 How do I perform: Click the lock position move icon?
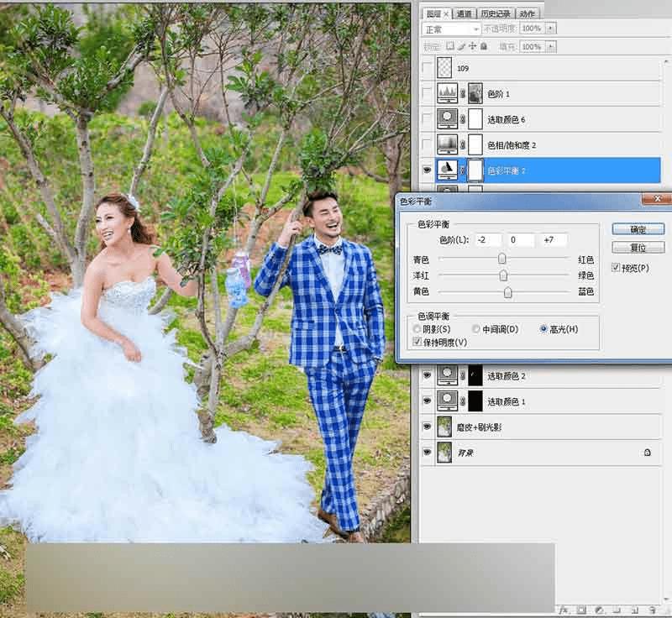(x=472, y=46)
